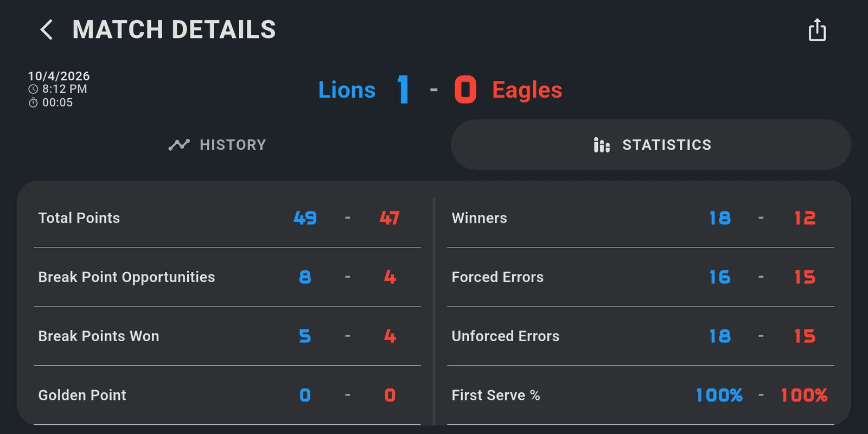Click the First Serve % label

point(496,395)
